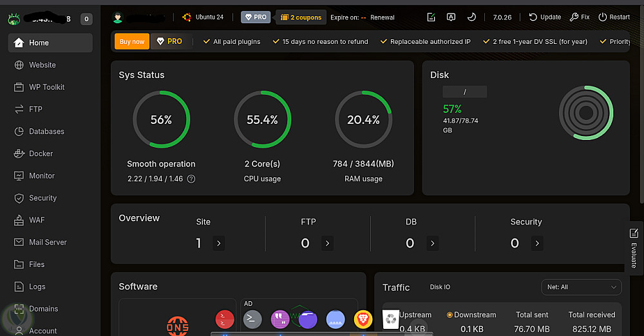Click the 784 / 3844(MB) RAM text
The image size is (644, 336).
[363, 164]
